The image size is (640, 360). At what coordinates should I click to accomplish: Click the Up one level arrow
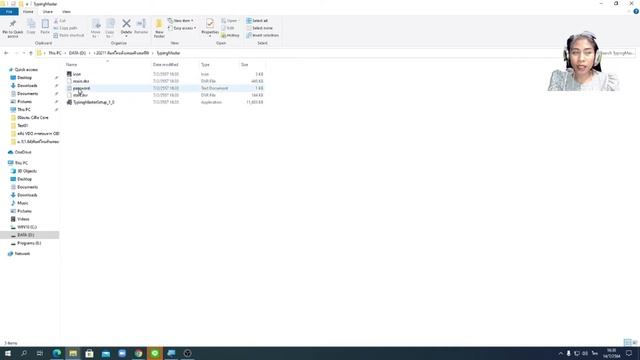31,53
